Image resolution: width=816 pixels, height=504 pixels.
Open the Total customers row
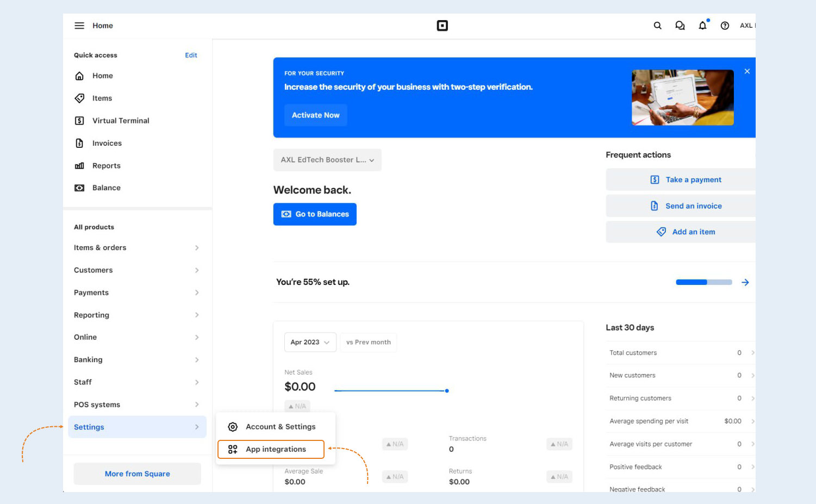tap(681, 353)
